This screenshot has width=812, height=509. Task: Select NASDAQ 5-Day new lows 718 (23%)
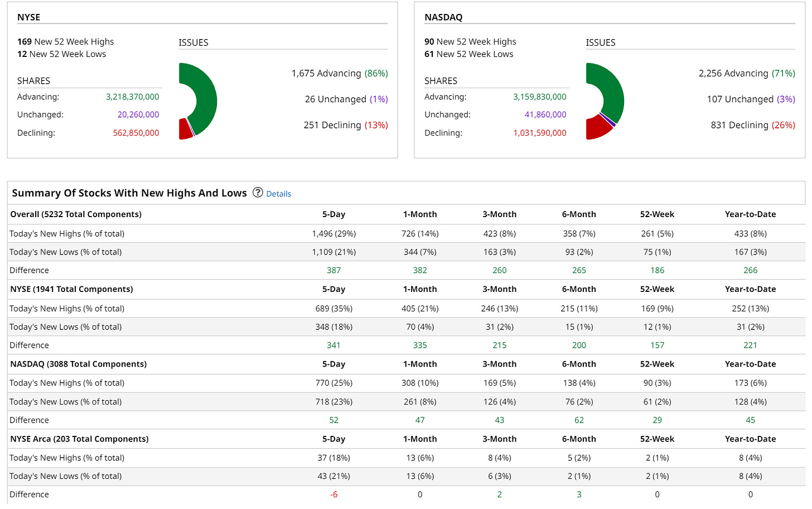pyautogui.click(x=334, y=402)
